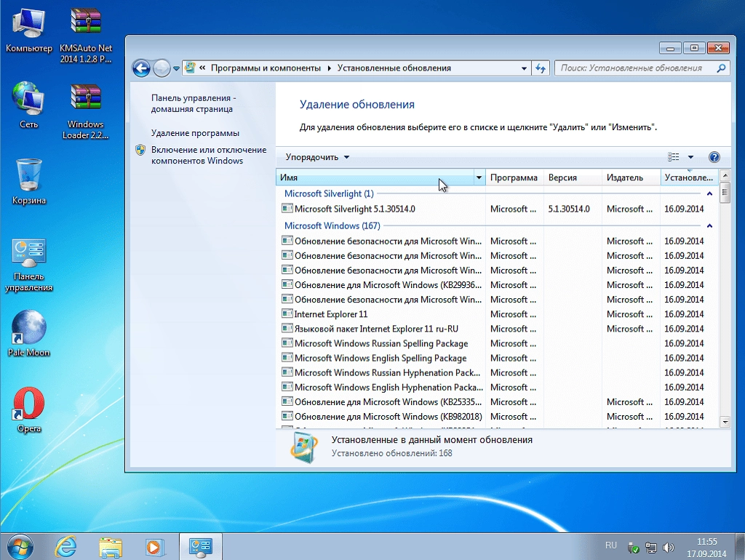Click the vertical scrollbar thumb
This screenshot has width=745, height=560.
[725, 193]
